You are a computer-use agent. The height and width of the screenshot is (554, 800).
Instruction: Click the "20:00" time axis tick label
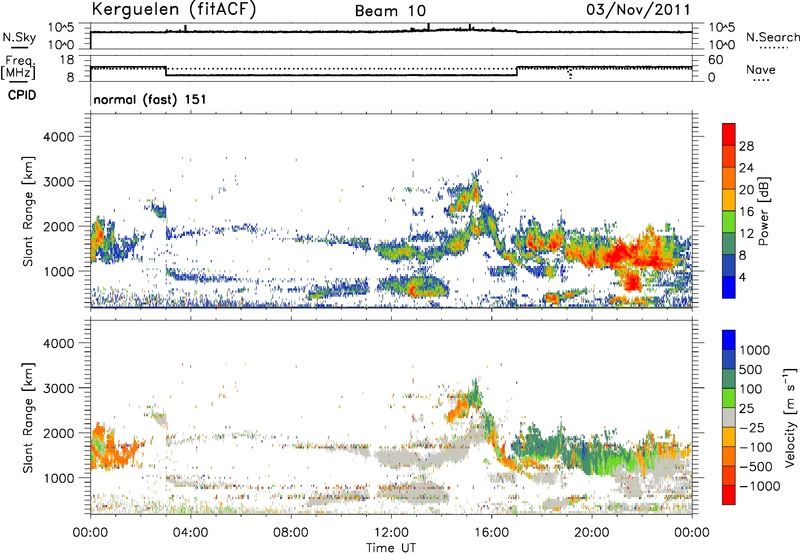coord(592,533)
